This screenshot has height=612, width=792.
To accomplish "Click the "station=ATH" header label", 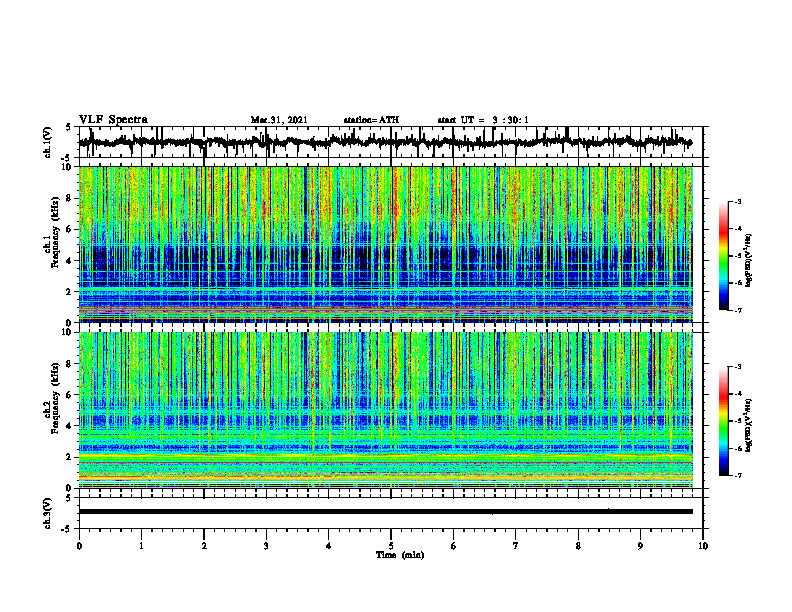I will [x=371, y=120].
